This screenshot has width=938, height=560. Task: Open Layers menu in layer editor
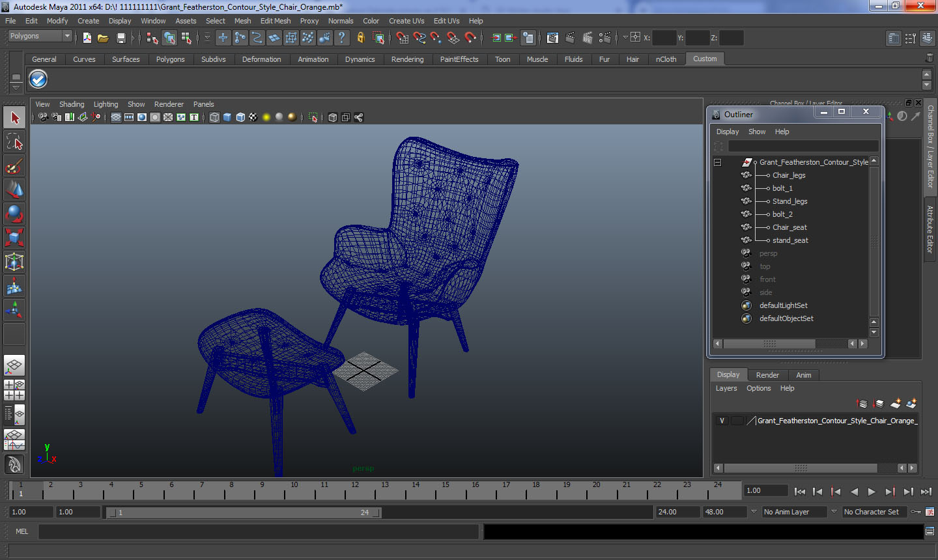tap(726, 388)
